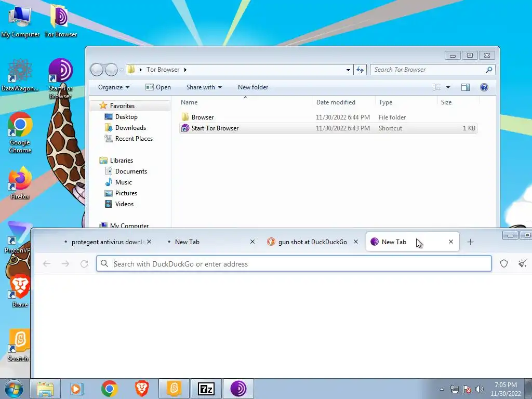Image resolution: width=532 pixels, height=399 pixels.
Task: Open Downloads in navigation pane
Action: (130, 128)
